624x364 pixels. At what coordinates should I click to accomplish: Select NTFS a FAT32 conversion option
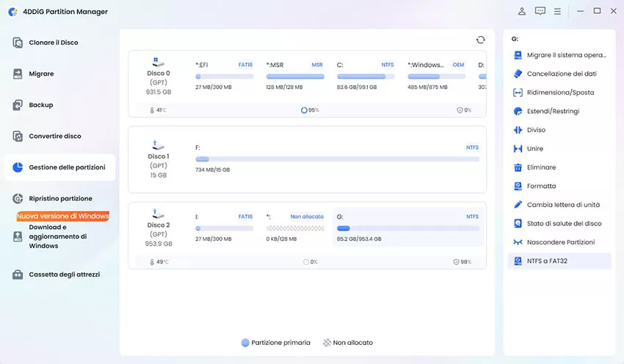pos(551,261)
